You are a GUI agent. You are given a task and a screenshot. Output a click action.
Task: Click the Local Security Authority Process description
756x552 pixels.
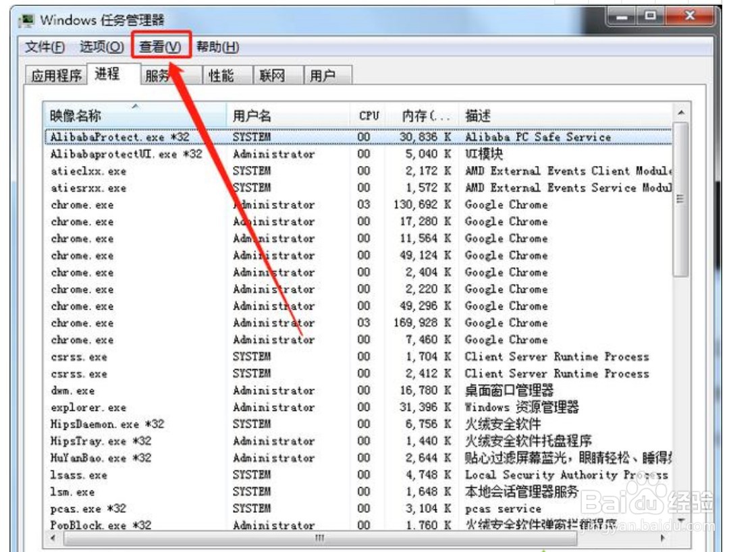tap(566, 475)
